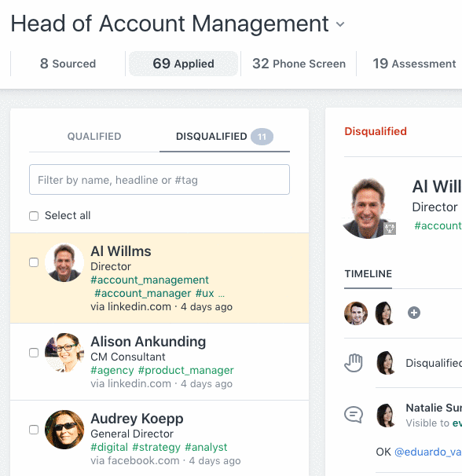Focus the filter by name input field
462x476 pixels.
pos(159,180)
